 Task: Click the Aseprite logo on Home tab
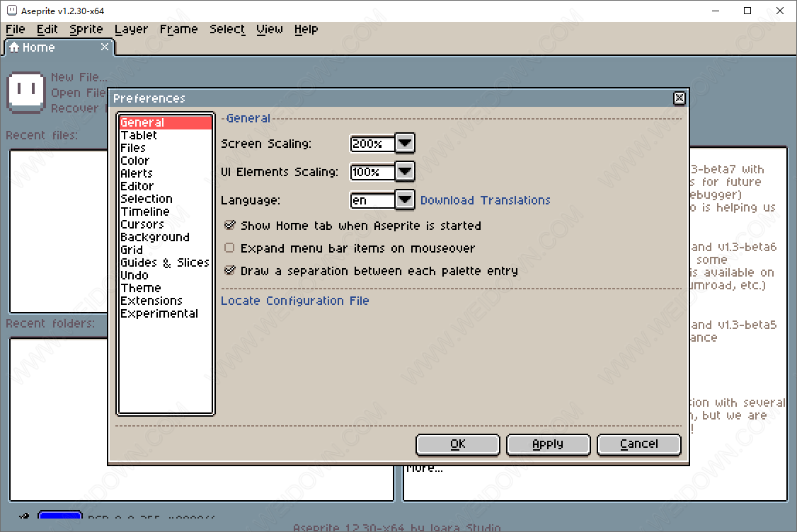(x=26, y=92)
